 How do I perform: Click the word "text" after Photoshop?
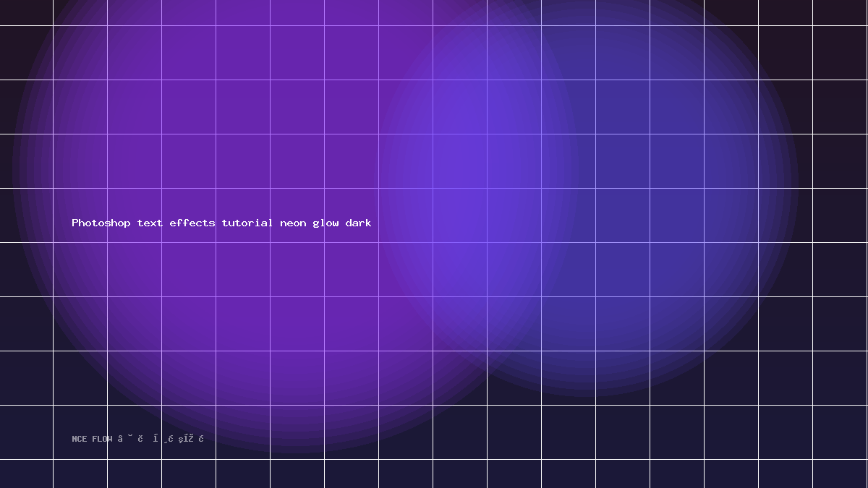(x=150, y=223)
